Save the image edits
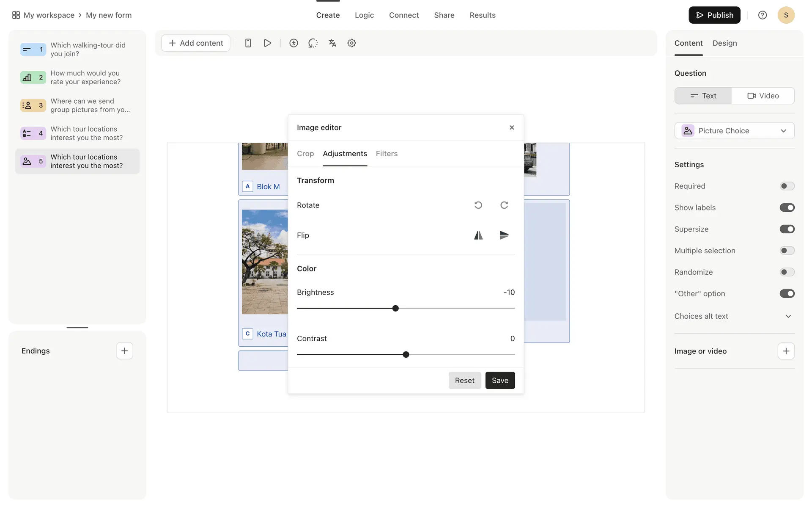The height and width of the screenshot is (508, 812). coord(500,381)
